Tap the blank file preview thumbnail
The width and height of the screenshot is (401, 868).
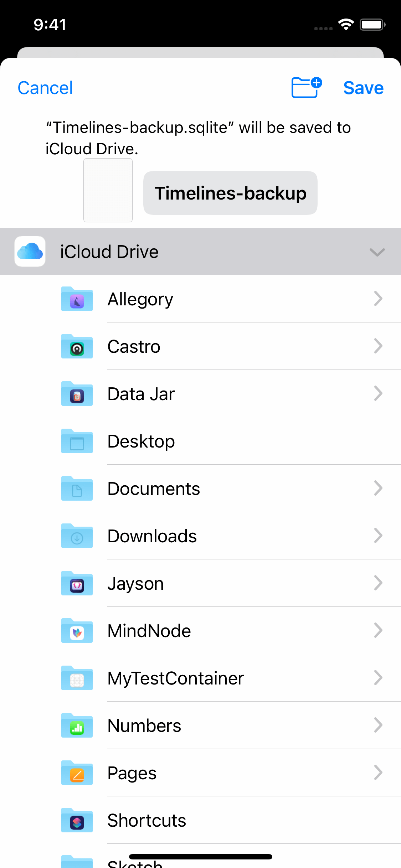click(x=108, y=190)
